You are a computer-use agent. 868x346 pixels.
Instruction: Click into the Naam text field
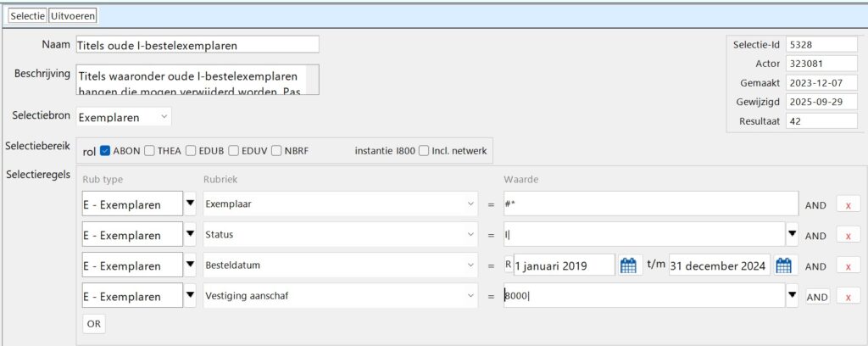point(197,45)
